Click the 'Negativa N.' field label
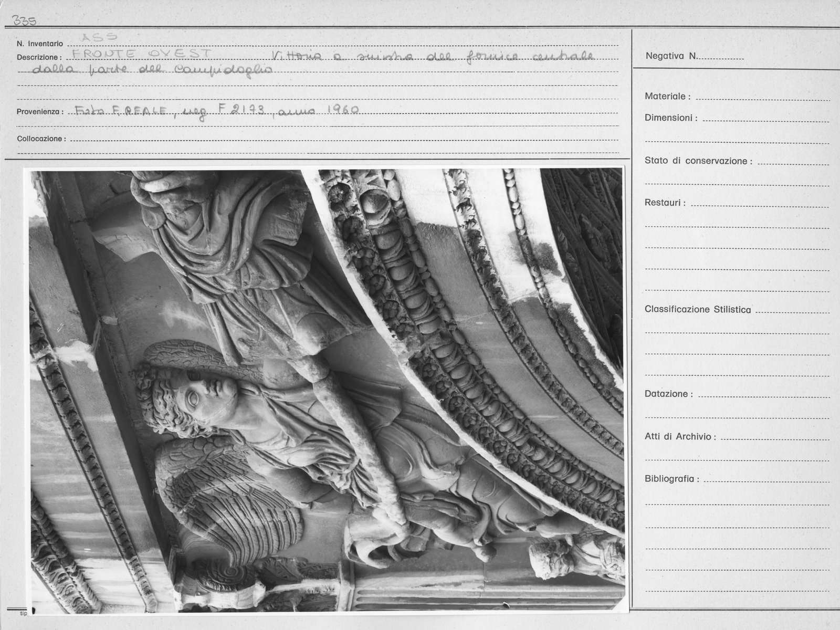The image size is (840, 630). tap(671, 56)
